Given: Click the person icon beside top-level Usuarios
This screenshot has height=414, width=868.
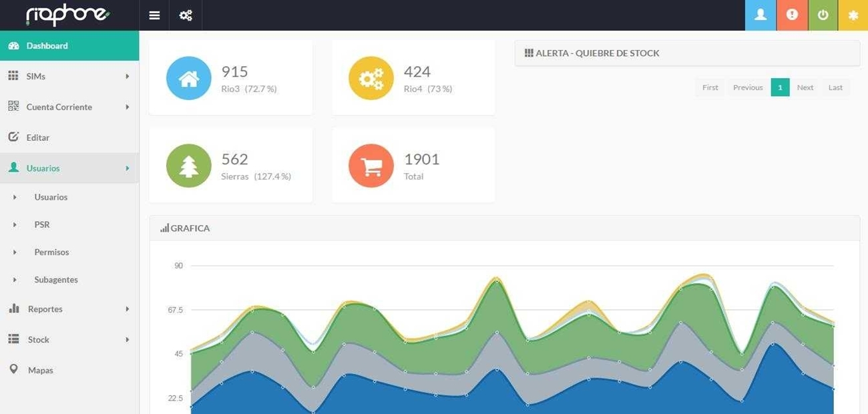Looking at the screenshot, I should pyautogui.click(x=13, y=168).
